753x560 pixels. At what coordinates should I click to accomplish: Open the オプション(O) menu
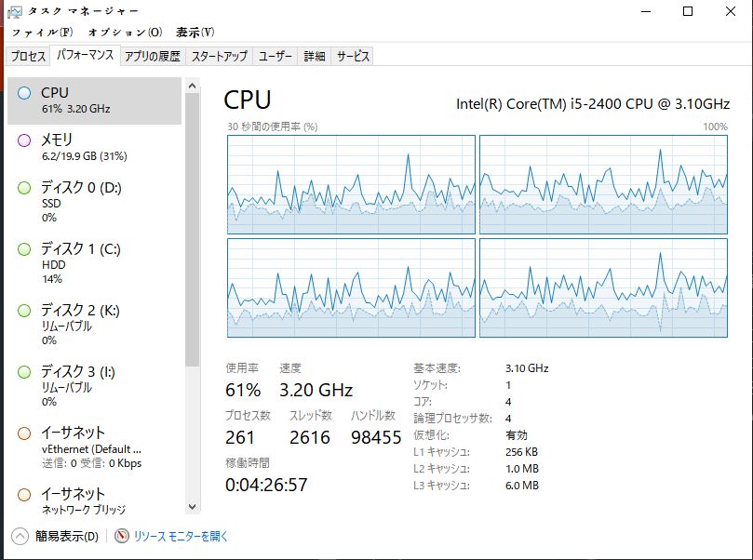[x=125, y=33]
